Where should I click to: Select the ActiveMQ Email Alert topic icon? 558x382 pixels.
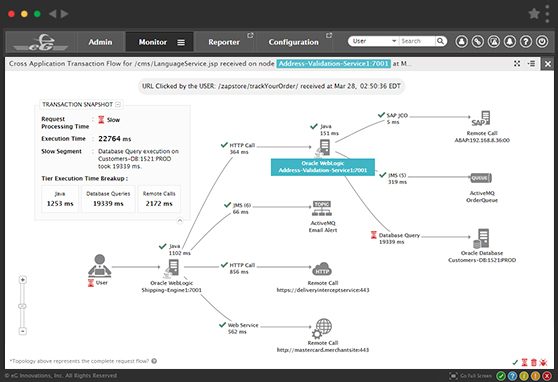pyautogui.click(x=322, y=209)
